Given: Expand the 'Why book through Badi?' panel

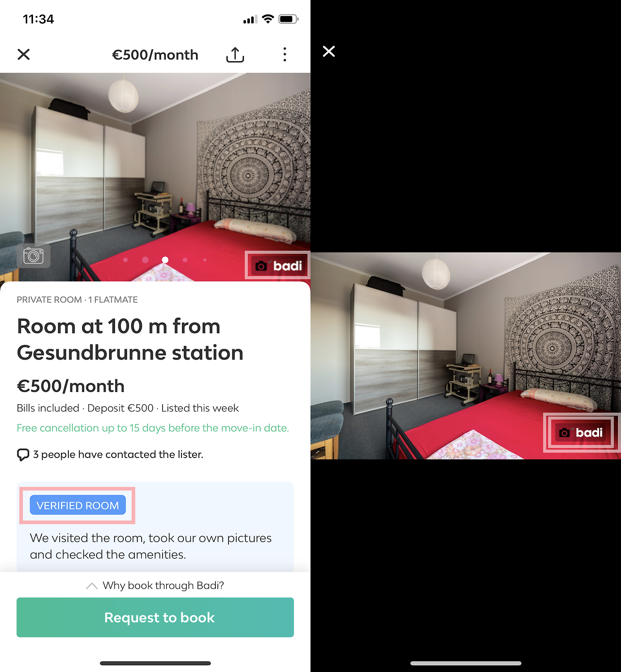Looking at the screenshot, I should pos(155,586).
